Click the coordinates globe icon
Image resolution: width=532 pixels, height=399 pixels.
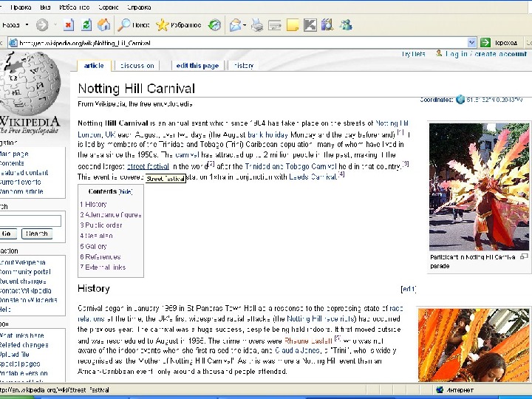(460, 100)
